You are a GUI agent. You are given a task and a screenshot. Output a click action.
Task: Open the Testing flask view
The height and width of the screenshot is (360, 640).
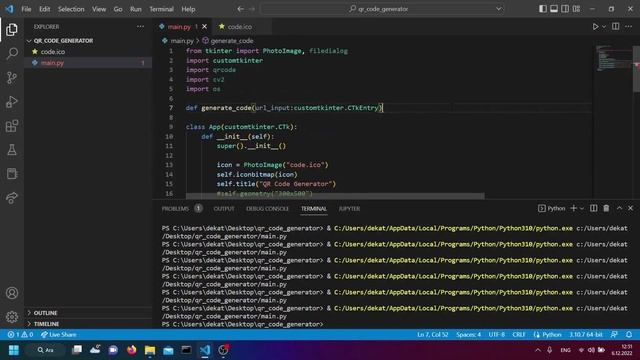pyautogui.click(x=12, y=150)
